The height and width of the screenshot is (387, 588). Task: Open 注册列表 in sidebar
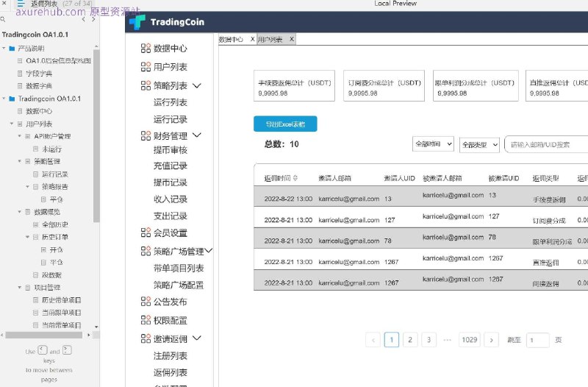pyautogui.click(x=171, y=355)
